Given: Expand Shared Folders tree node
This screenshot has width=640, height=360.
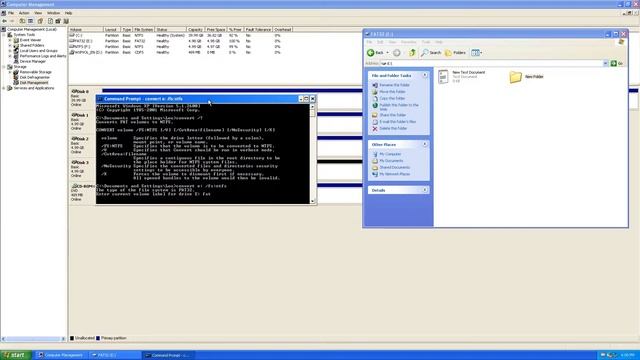Looking at the screenshot, I should (10, 45).
